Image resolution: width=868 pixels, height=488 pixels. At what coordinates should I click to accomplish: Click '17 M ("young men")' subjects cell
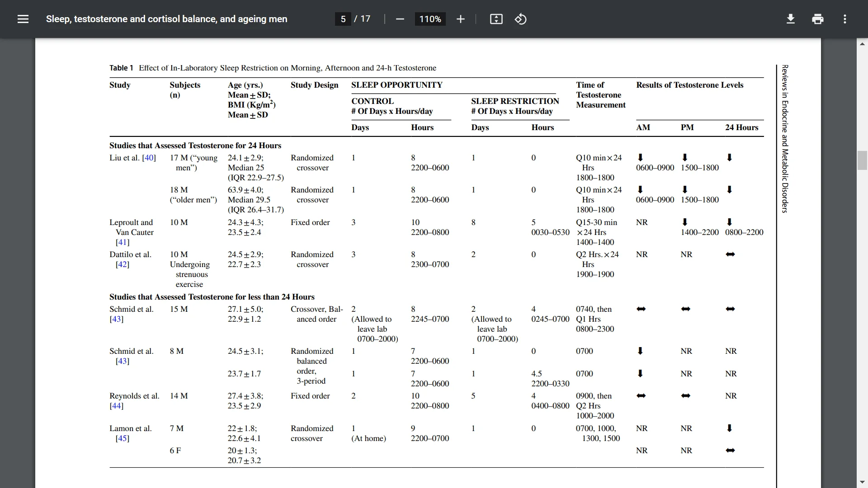[193, 163]
